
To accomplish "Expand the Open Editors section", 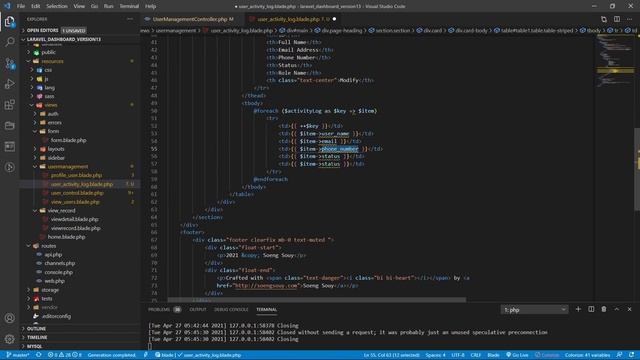I will click(x=80, y=30).
